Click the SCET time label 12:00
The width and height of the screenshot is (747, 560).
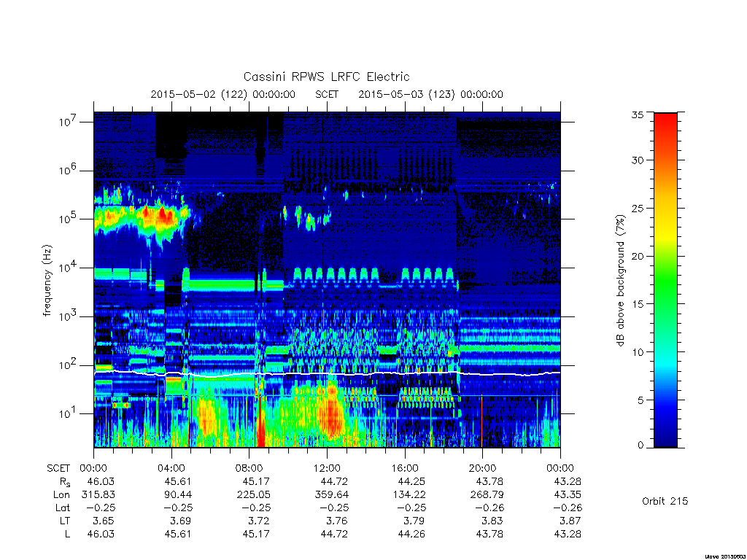[x=328, y=468]
